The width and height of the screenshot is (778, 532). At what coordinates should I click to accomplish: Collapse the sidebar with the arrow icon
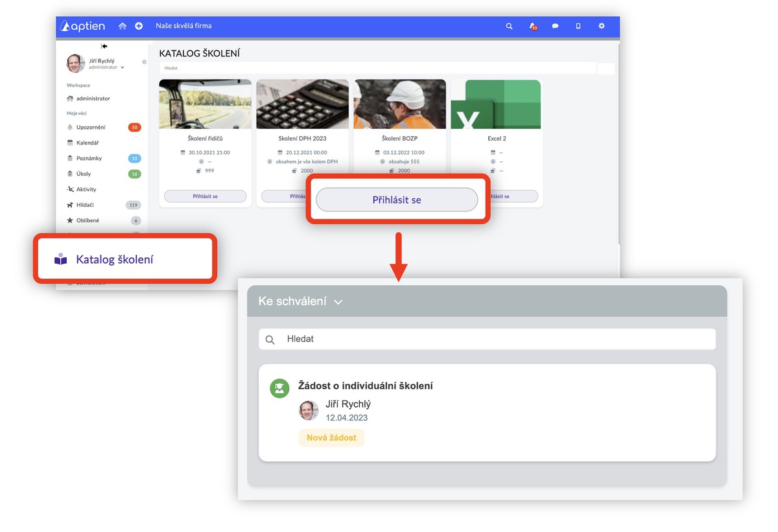(104, 46)
